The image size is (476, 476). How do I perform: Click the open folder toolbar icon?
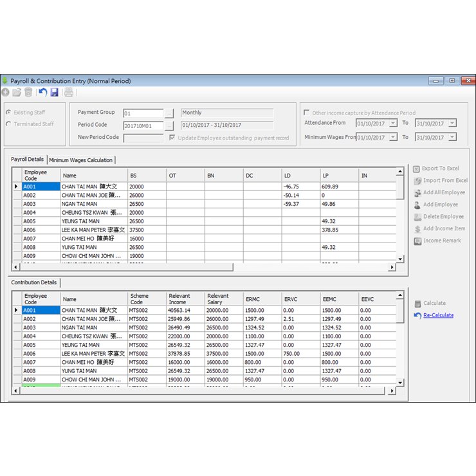[17, 93]
